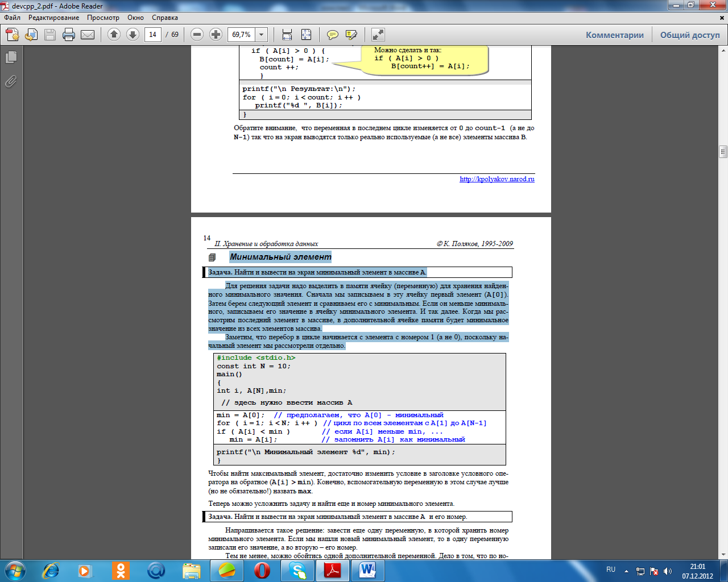Click the comment "// здесь нужно ввести массив A"
Viewport: 728px width, 582px height.
[x=287, y=402]
